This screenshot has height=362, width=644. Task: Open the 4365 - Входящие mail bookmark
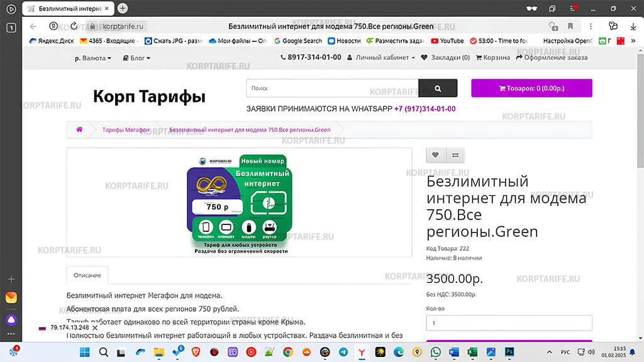[108, 41]
